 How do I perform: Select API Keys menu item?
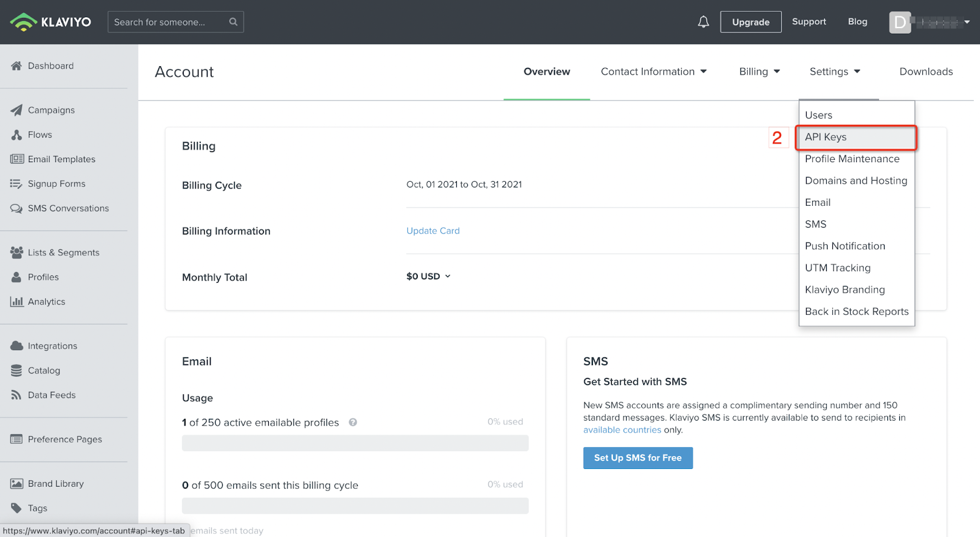(857, 137)
